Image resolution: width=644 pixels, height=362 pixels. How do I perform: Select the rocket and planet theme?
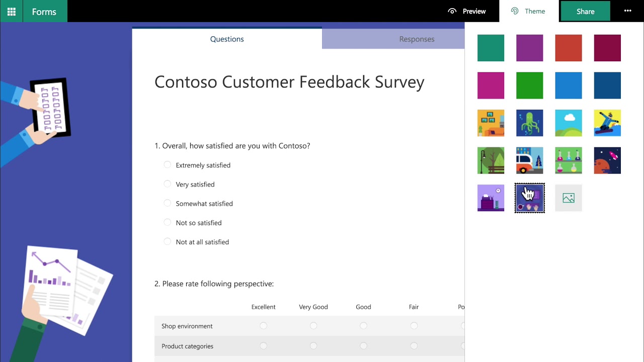coord(607,160)
